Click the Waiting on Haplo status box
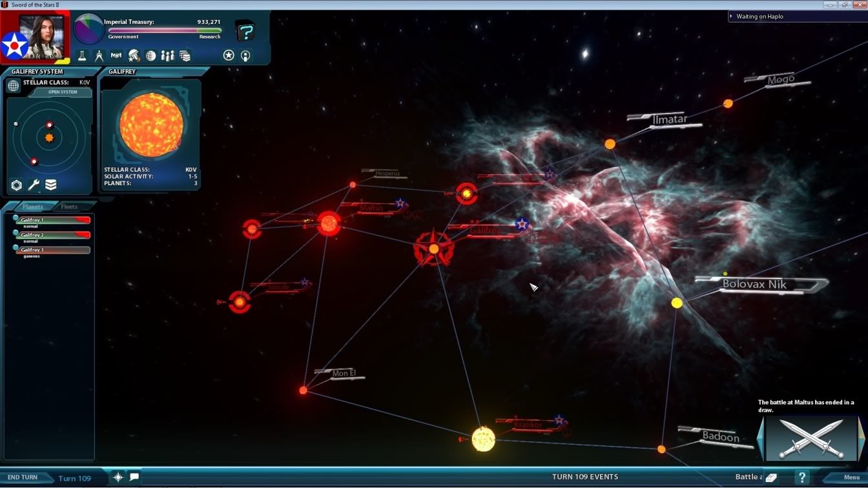The height and width of the screenshot is (488, 868). click(797, 16)
